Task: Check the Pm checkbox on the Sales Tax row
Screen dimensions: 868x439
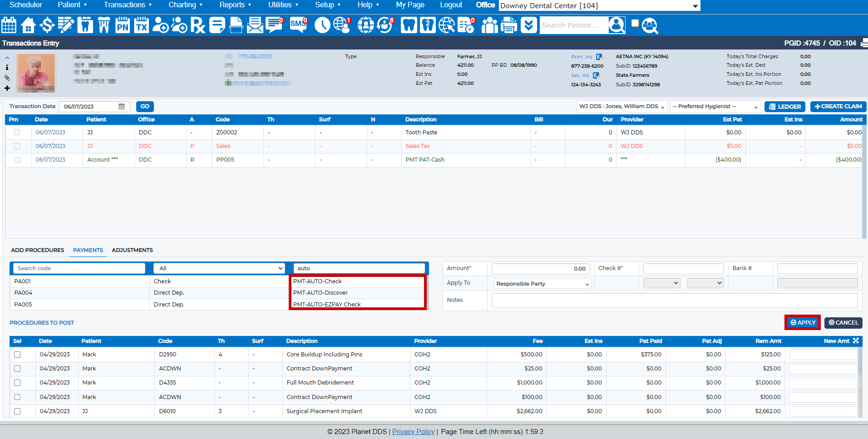Action: tap(17, 146)
